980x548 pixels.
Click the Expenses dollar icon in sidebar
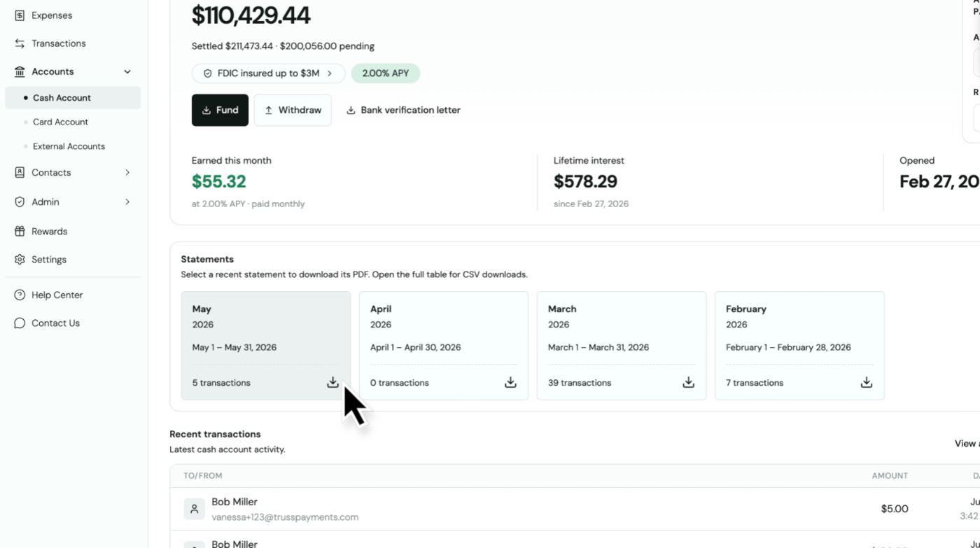pyautogui.click(x=20, y=15)
